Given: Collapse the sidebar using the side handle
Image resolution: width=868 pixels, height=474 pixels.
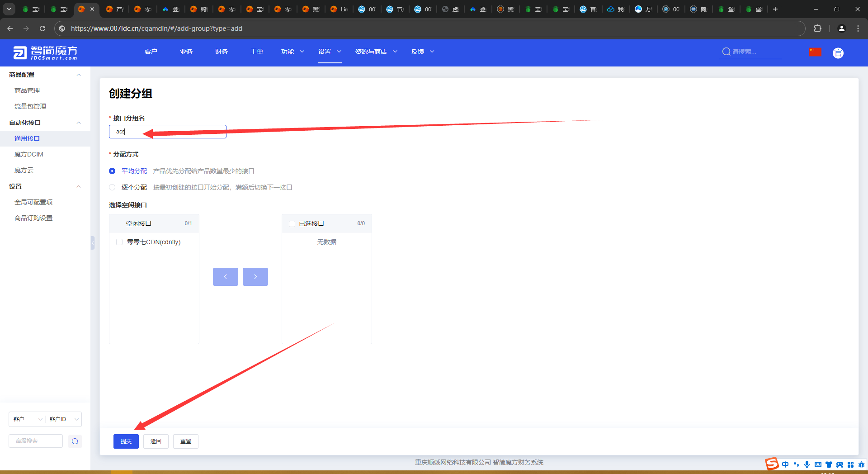Looking at the screenshot, I should [x=93, y=243].
